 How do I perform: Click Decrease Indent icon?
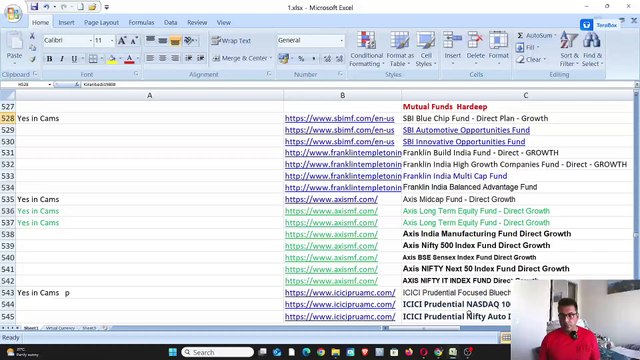pyautogui.click(x=189, y=58)
